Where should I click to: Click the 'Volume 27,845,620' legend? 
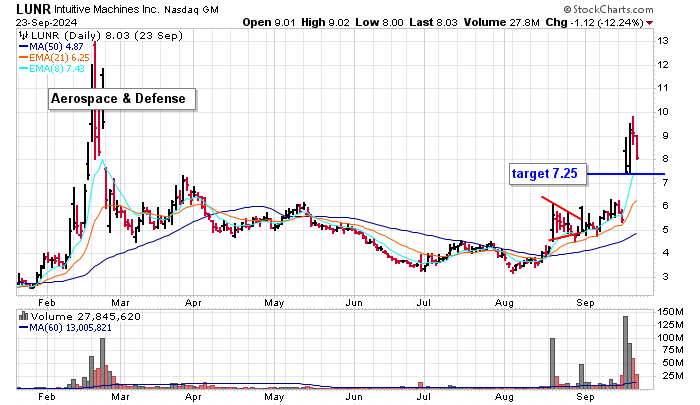pyautogui.click(x=85, y=317)
